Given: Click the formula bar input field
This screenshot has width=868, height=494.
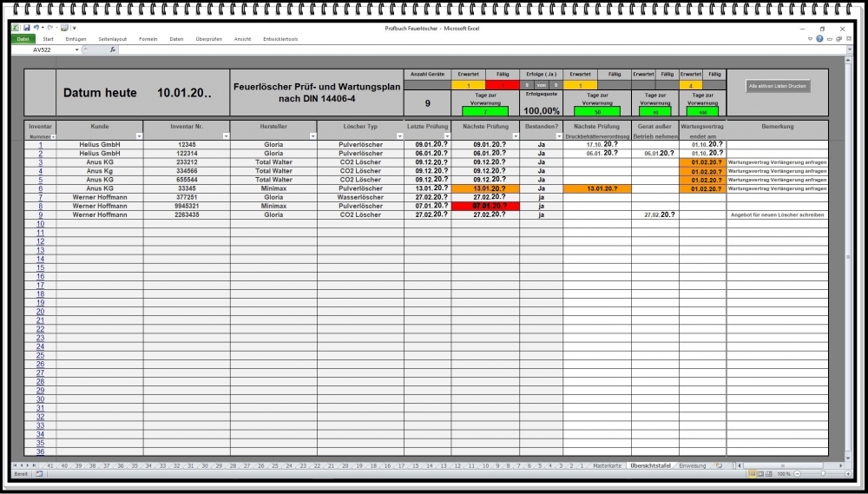Looking at the screenshot, I should 477,49.
